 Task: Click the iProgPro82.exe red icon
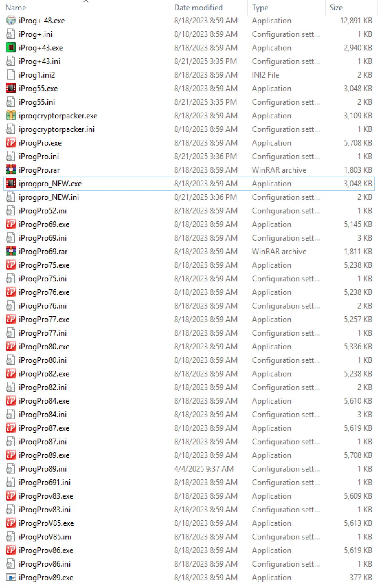tap(11, 374)
